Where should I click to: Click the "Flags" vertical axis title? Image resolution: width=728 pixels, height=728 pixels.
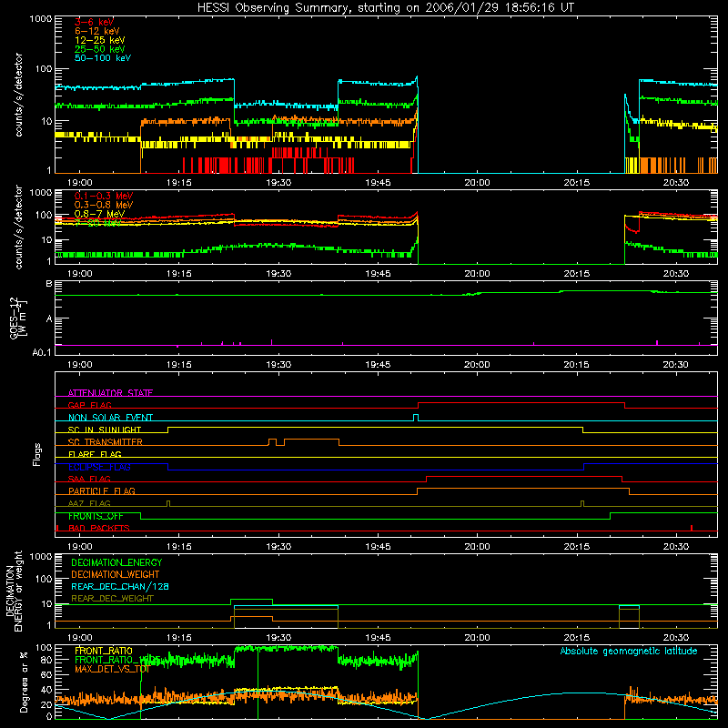37,455
